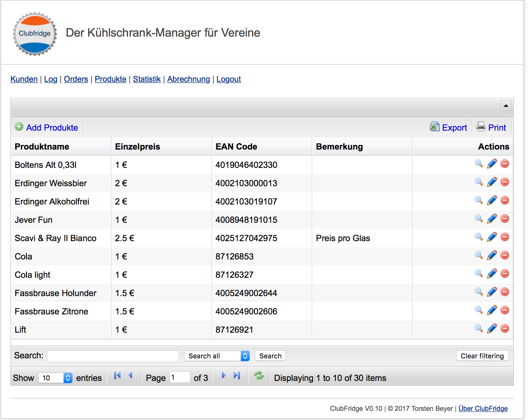Edit the Scavi & Ray Il Bianco entry
This screenshot has height=420, width=528.
click(492, 237)
